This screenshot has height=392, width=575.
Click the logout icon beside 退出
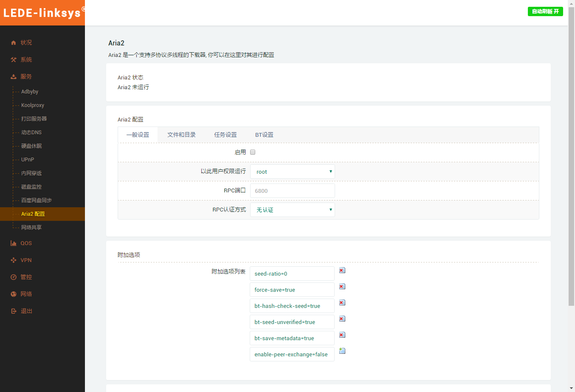pyautogui.click(x=14, y=311)
